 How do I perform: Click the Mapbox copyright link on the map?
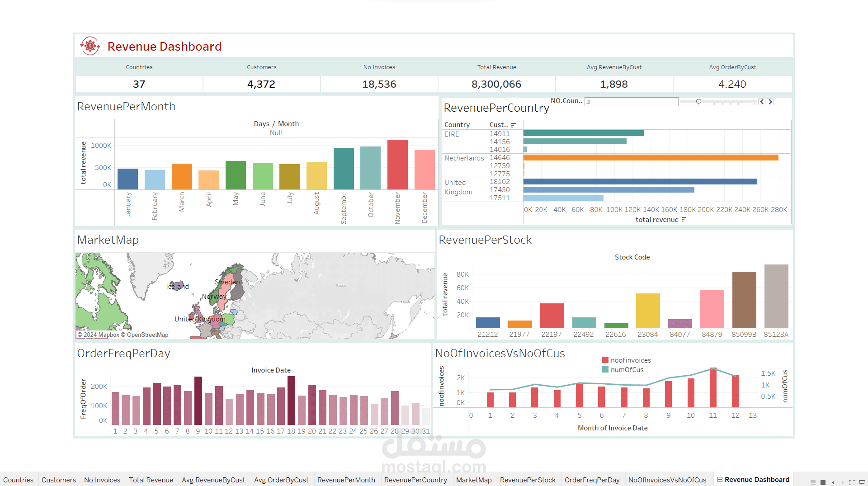[108, 335]
